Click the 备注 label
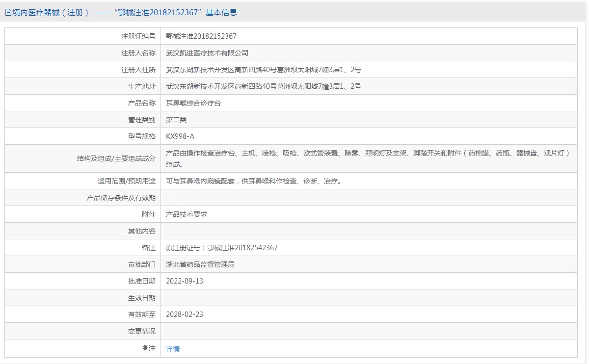The height and width of the screenshot is (364, 589). (149, 248)
